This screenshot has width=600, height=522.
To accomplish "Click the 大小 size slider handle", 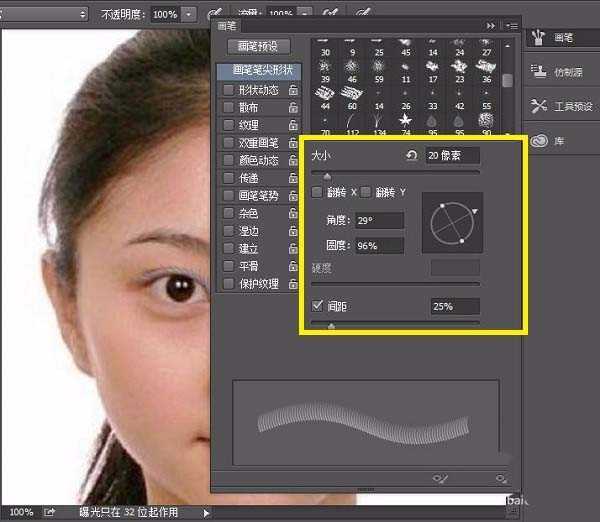I will tap(326, 176).
